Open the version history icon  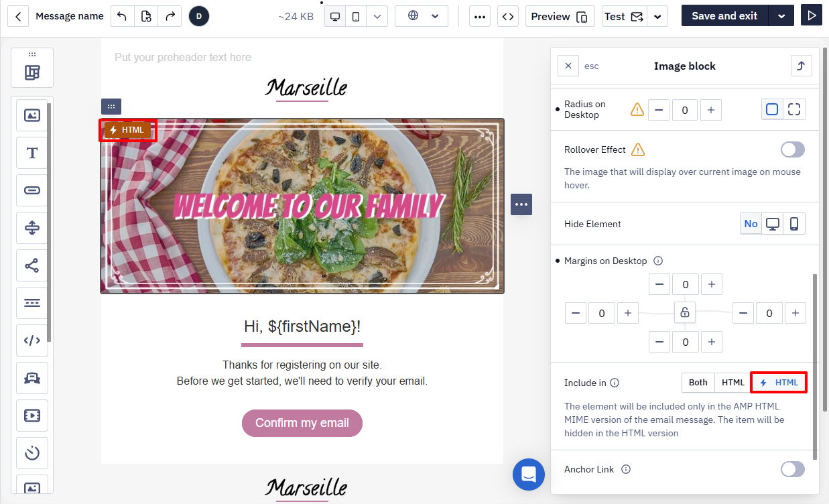(x=146, y=16)
